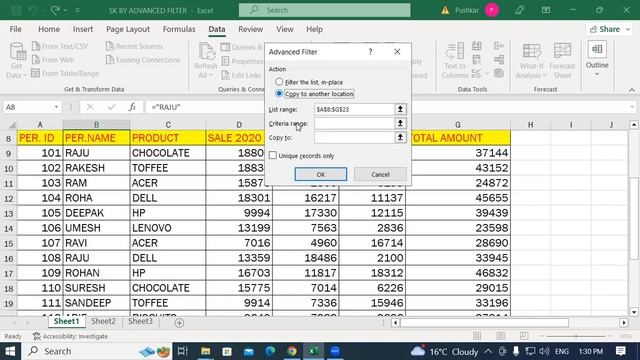
Task: Select Filter the list, in-place radio button
Action: tap(279, 82)
